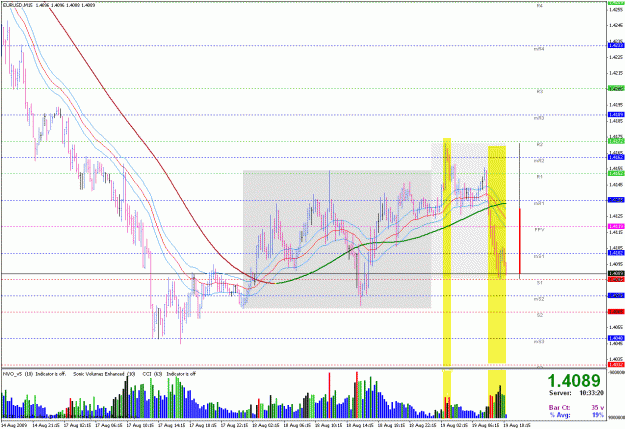Click the mR2 pivot level label
625x429 pixels.
tap(539, 161)
